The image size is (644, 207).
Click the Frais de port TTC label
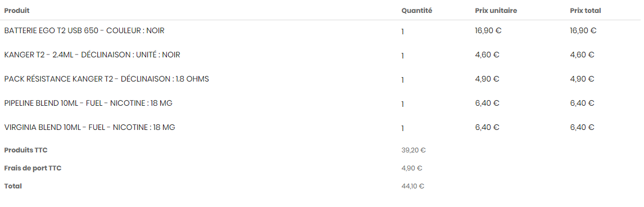pyautogui.click(x=33, y=168)
